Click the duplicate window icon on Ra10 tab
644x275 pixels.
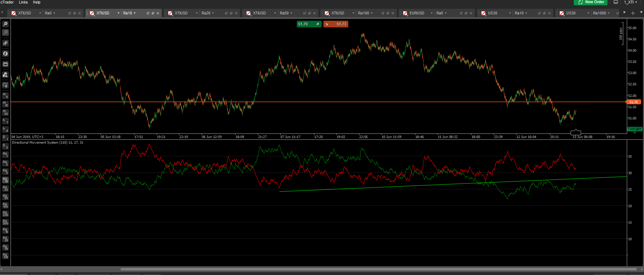(x=153, y=13)
